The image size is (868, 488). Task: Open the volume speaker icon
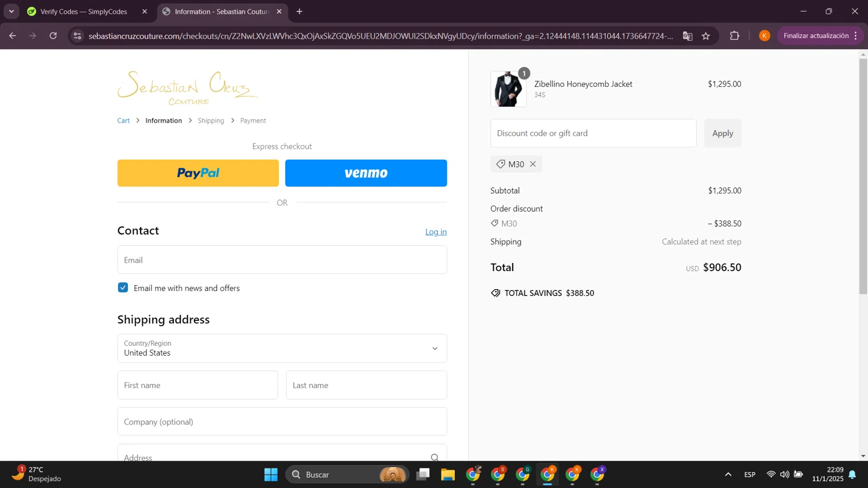pyautogui.click(x=785, y=474)
